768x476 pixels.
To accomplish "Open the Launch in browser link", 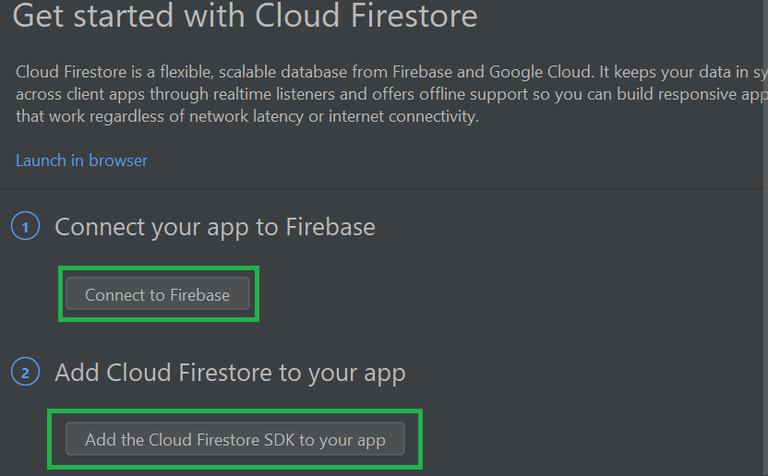I will click(82, 160).
